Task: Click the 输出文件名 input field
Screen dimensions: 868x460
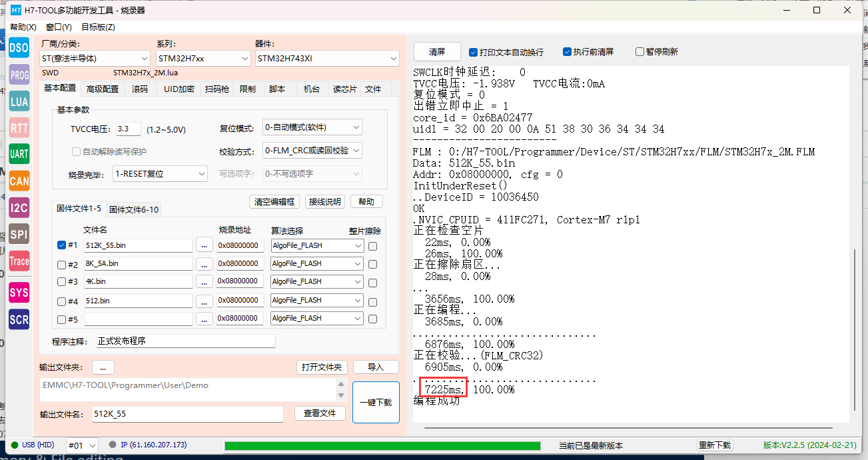Action: (187, 414)
